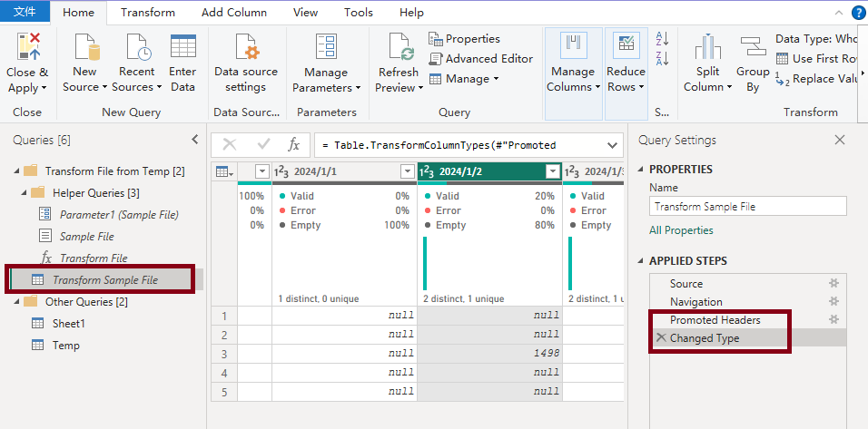Open Navigation step settings gear
The image size is (868, 429).
pos(833,301)
